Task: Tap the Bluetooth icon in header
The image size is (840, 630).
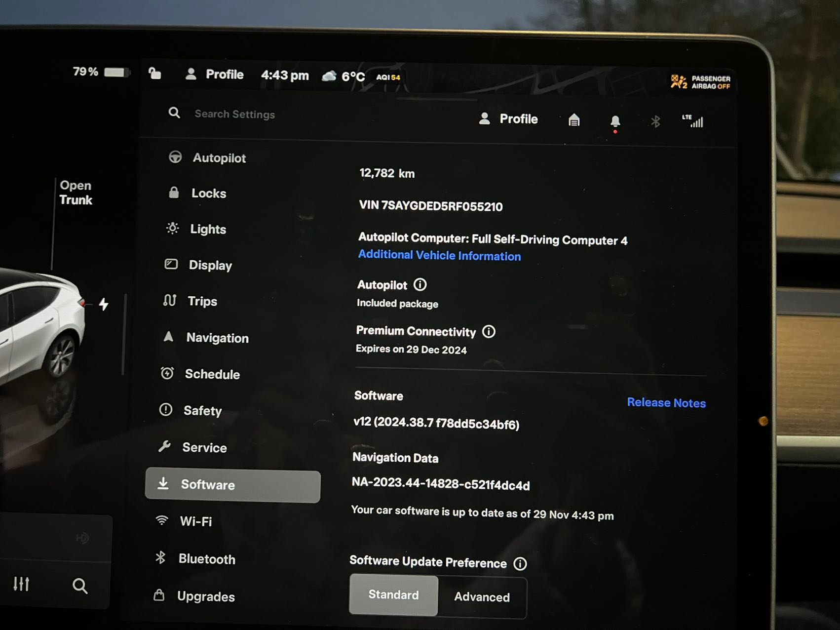Action: [x=655, y=121]
